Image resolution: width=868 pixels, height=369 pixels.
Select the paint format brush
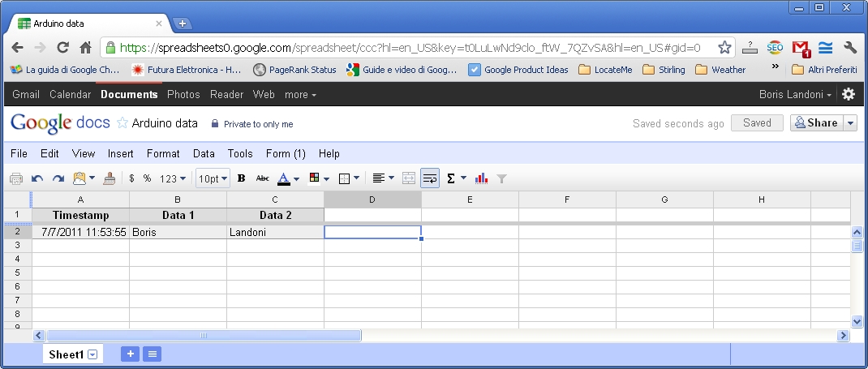(110, 178)
